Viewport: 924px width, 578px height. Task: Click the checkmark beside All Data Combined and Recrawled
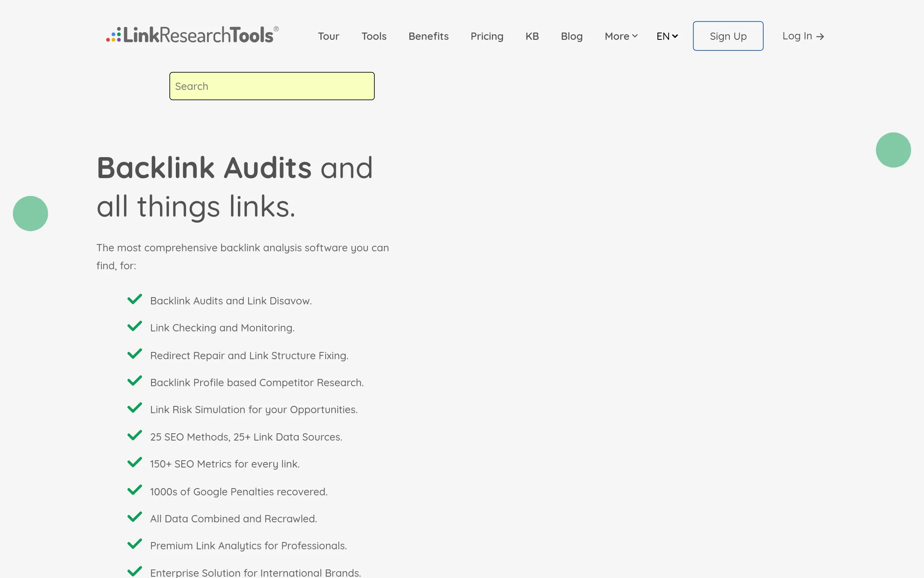(135, 517)
